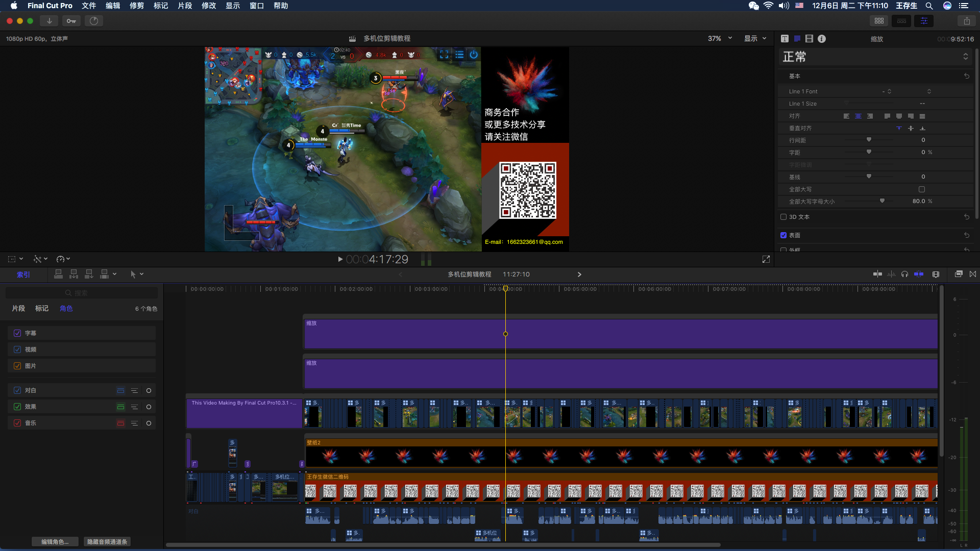Connect clip to primary storyline icon
Screen dimensions: 980x551
tap(58, 274)
